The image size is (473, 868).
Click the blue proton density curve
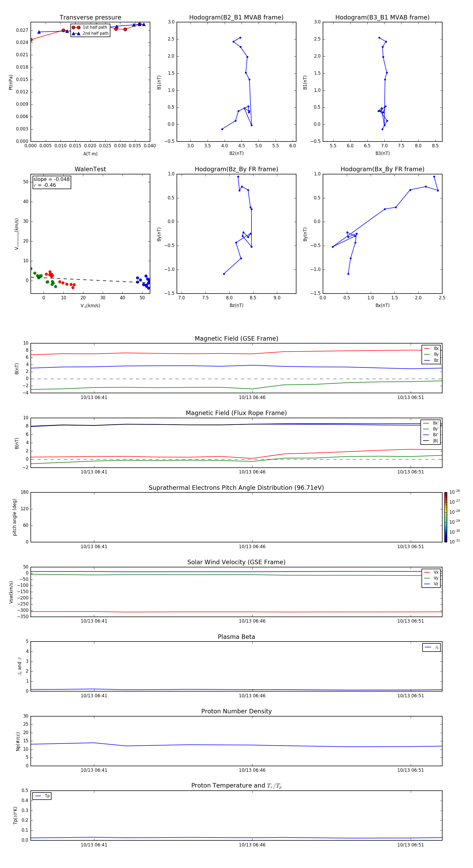236,745
